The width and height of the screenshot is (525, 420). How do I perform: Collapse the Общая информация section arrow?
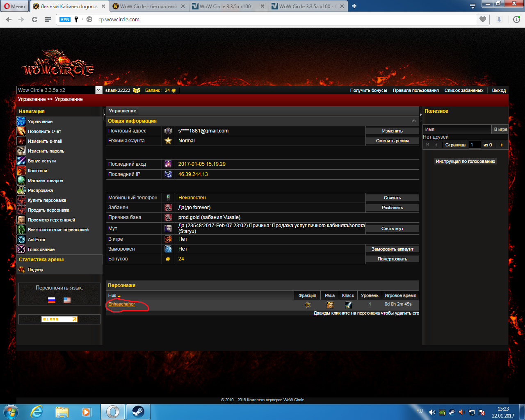pos(414,121)
